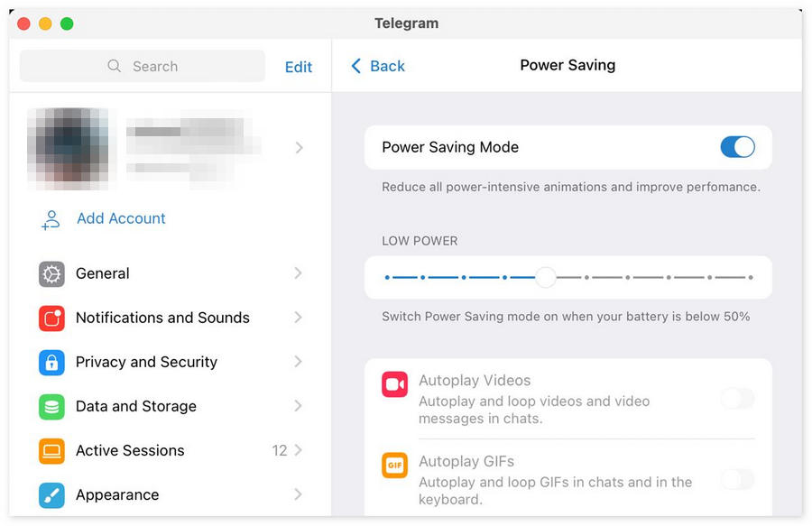Expand Active Sessions via its chevron

pyautogui.click(x=298, y=450)
